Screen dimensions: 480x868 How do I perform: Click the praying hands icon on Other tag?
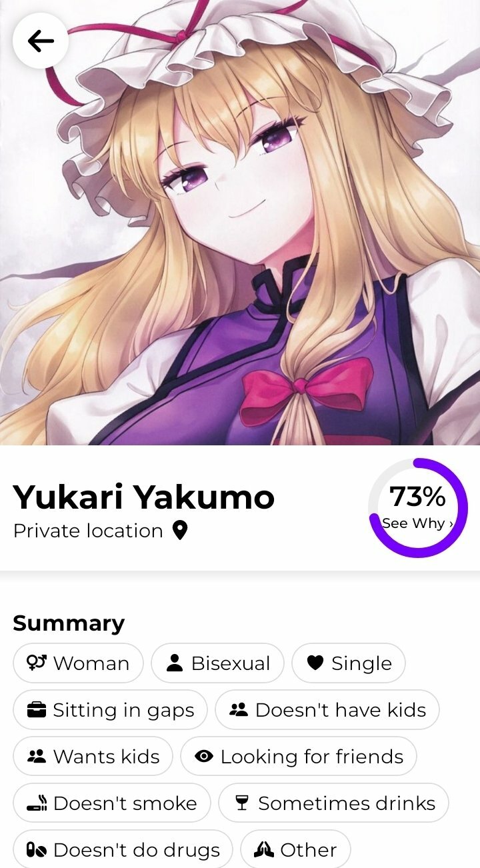265,850
